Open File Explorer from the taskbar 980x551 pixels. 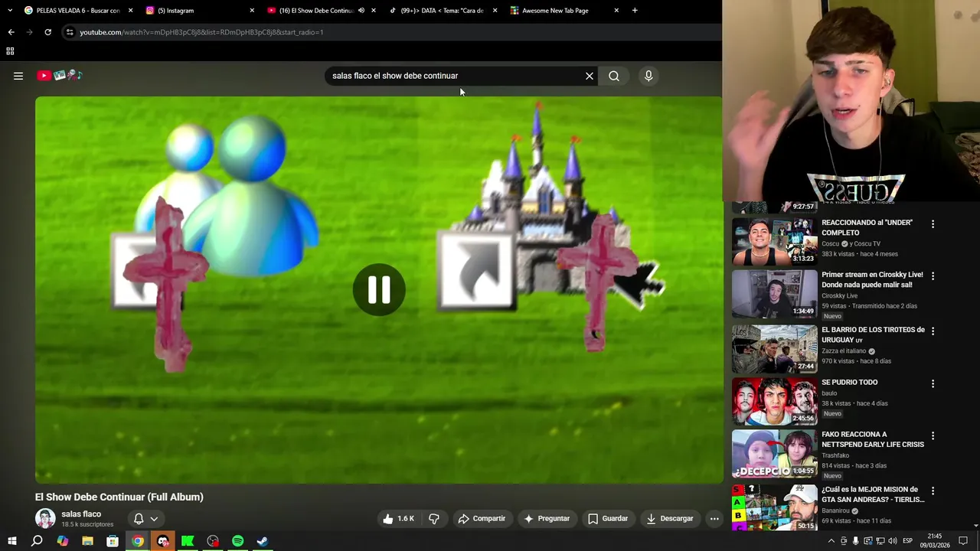coord(87,541)
